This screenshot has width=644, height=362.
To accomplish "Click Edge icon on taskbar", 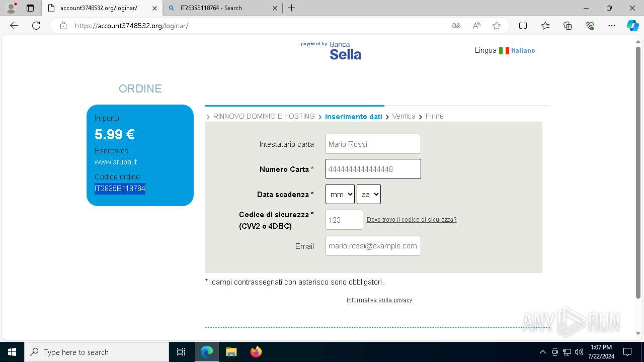I will (x=207, y=352).
